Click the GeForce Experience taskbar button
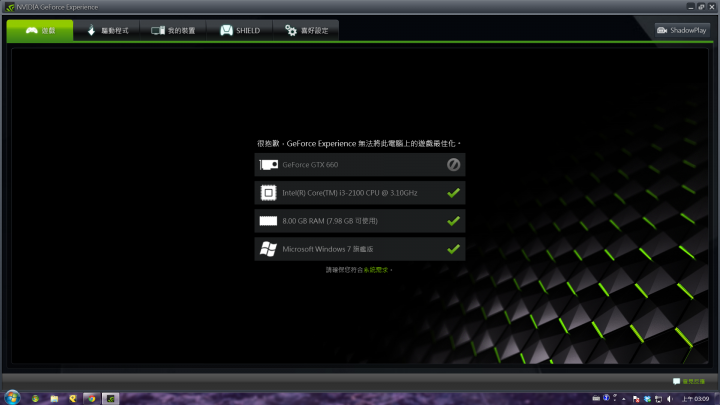The width and height of the screenshot is (720, 405). [x=111, y=399]
